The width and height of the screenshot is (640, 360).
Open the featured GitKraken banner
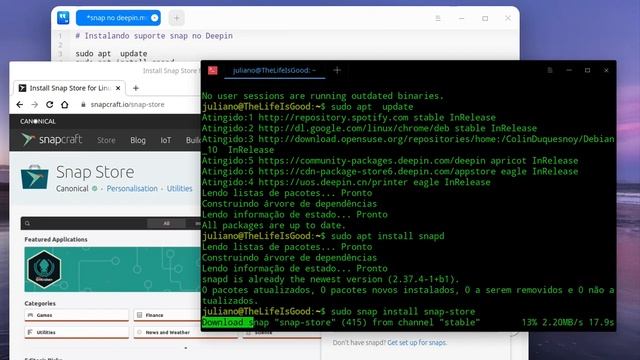(x=112, y=269)
